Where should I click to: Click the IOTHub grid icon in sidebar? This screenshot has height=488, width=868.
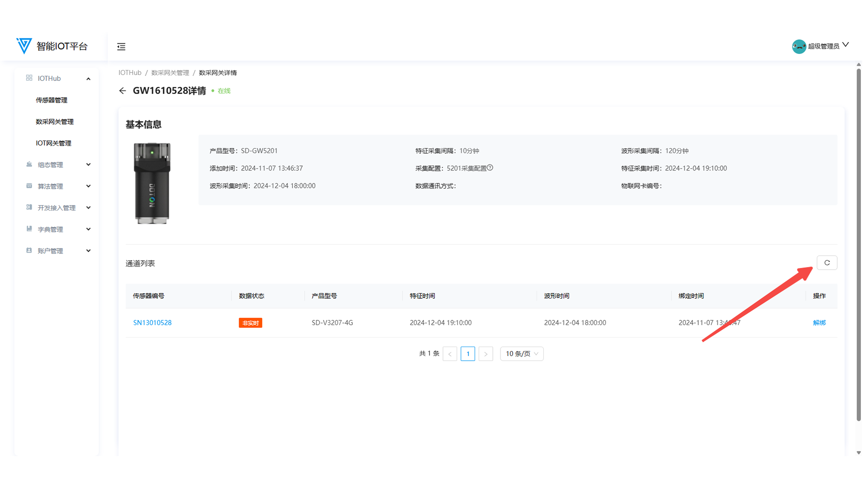click(29, 78)
